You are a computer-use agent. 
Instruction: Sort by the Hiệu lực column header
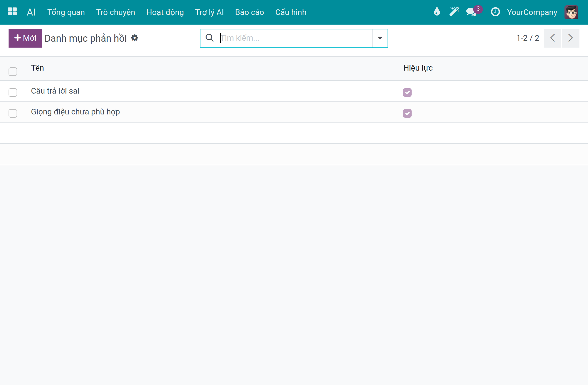(418, 68)
